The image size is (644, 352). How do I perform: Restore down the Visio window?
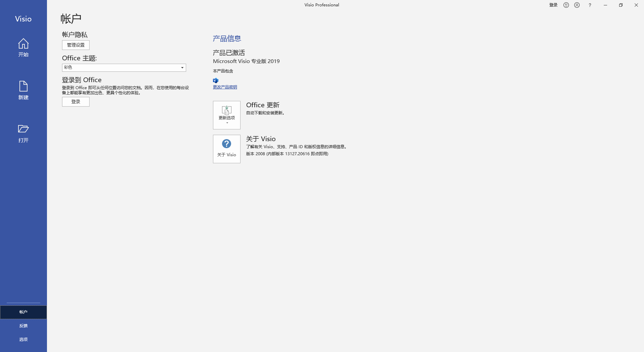(621, 5)
